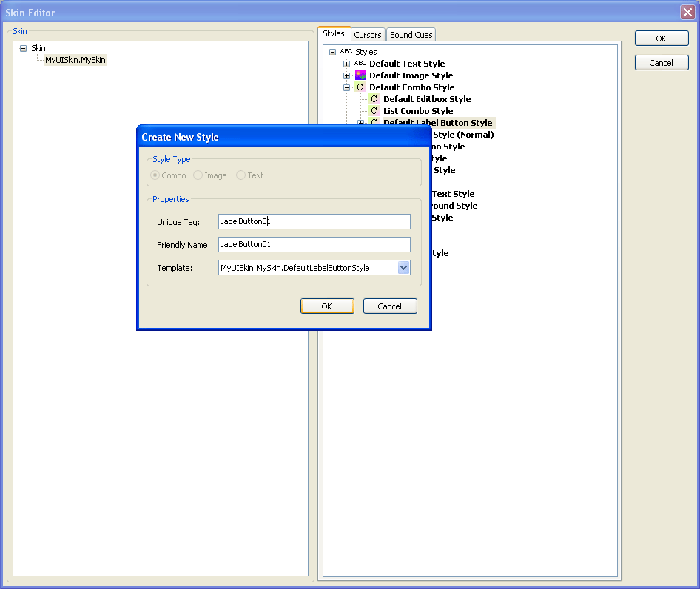This screenshot has width=700, height=589.
Task: Click the image icon for Default Image Style
Action: [360, 75]
